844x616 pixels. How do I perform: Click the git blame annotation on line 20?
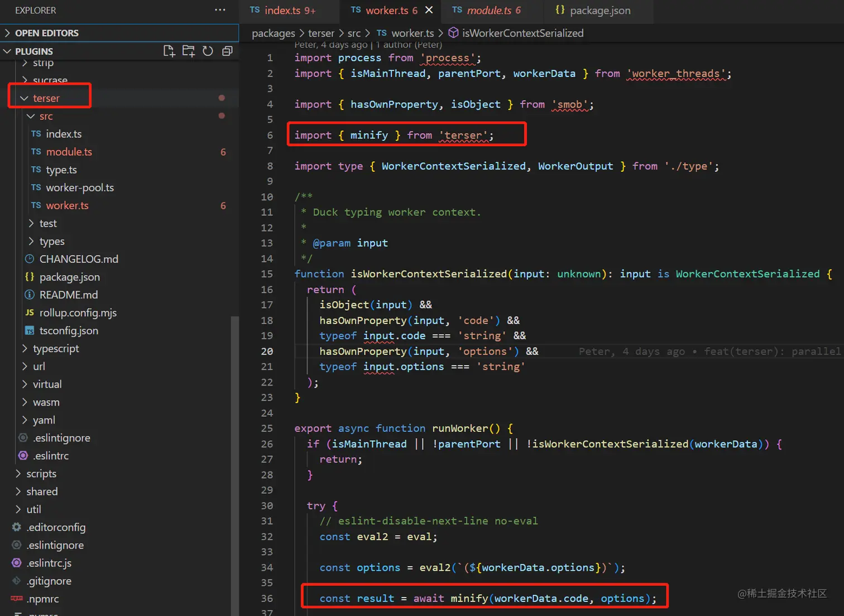[709, 351]
